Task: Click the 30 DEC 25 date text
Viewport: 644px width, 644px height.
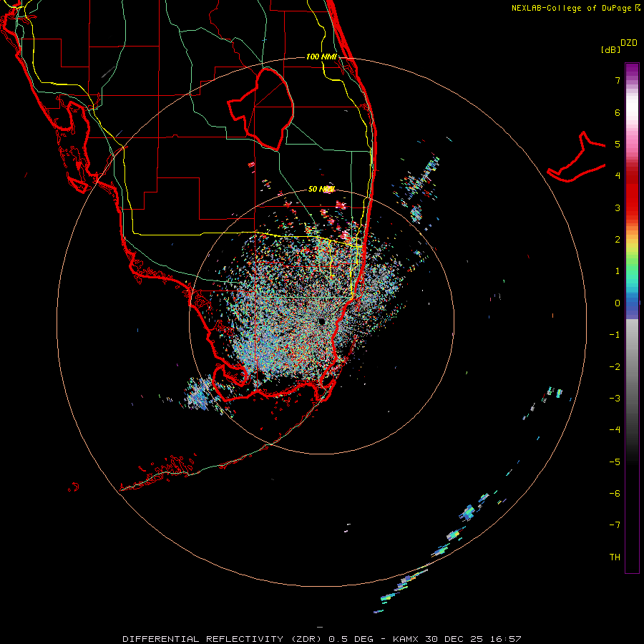Action: coord(454,639)
